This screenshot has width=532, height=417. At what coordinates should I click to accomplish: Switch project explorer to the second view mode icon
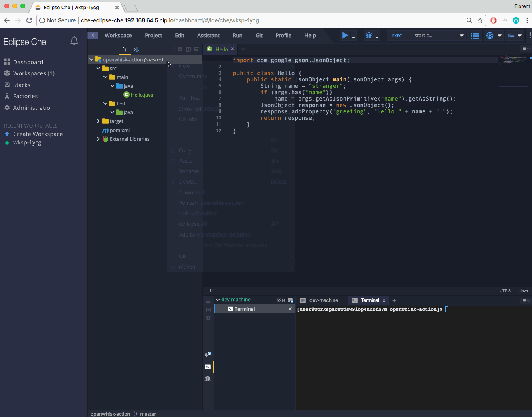[136, 49]
